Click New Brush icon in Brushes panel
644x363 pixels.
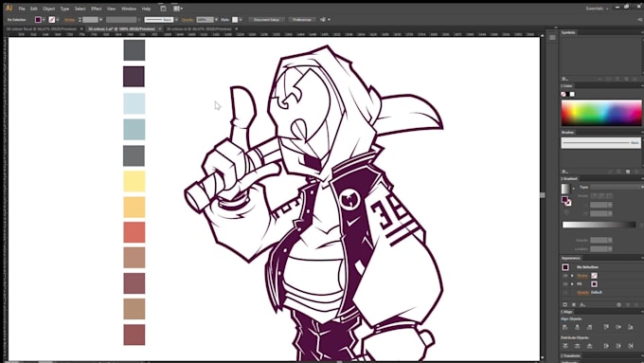[628, 172]
